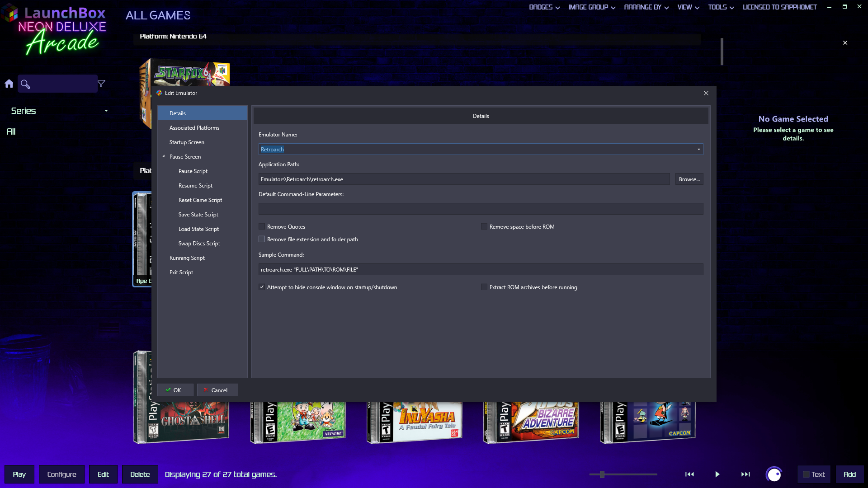
Task: Open the Badges menu
Action: [544, 7]
